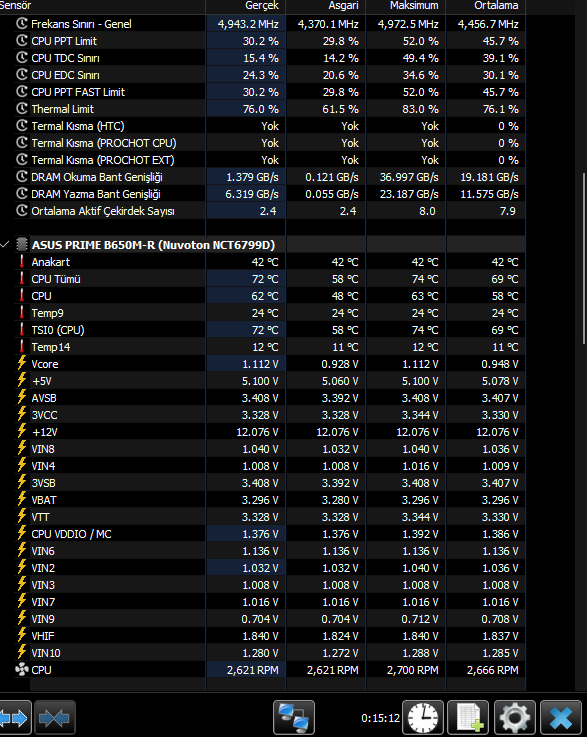Click the clock reset-timer icon
This screenshot has width=587, height=737.
[423, 718]
